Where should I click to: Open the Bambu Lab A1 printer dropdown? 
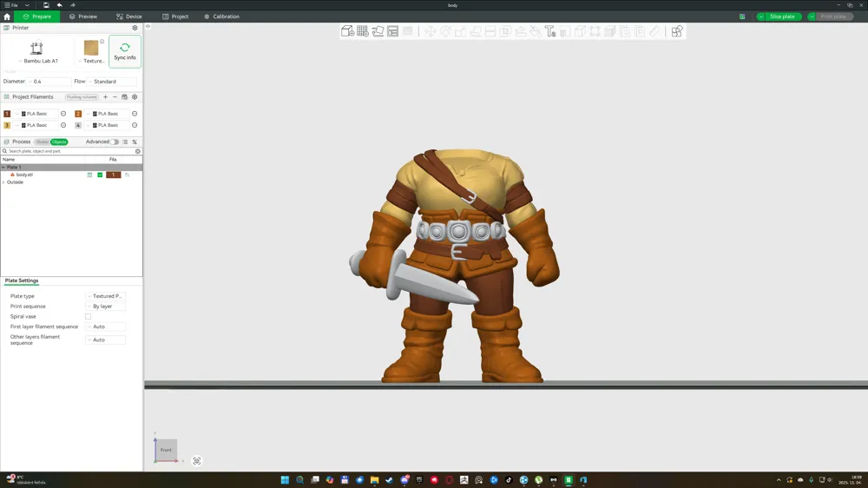37,51
